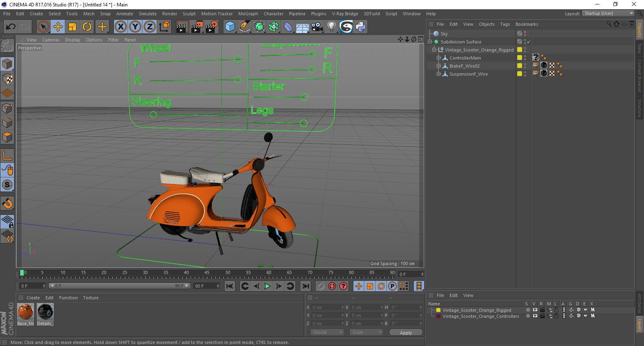Image resolution: width=644 pixels, height=346 pixels.
Task: Collapse the Subdivision Surface object
Action: (430, 42)
